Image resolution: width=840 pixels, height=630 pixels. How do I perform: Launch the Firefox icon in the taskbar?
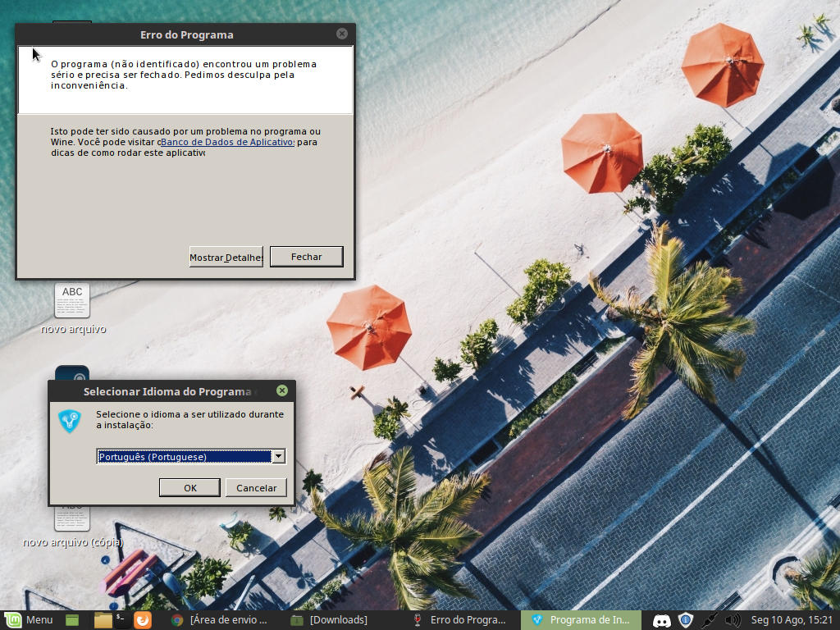pyautogui.click(x=143, y=620)
